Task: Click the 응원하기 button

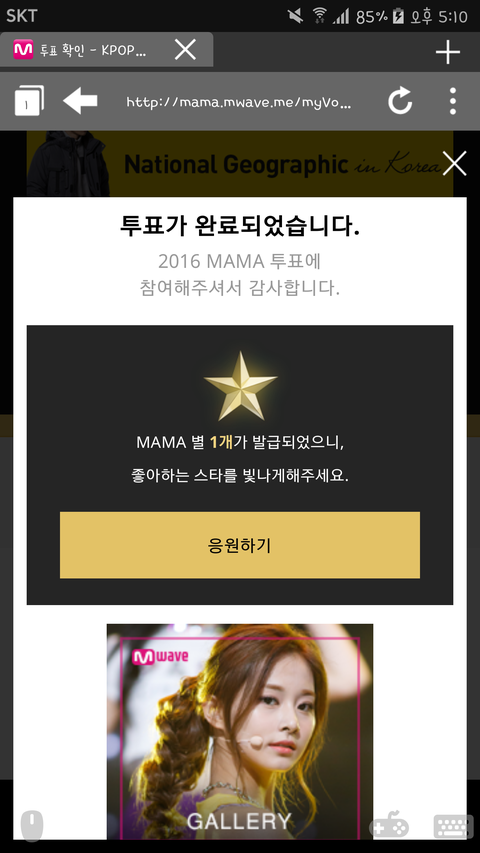Action: (239, 545)
